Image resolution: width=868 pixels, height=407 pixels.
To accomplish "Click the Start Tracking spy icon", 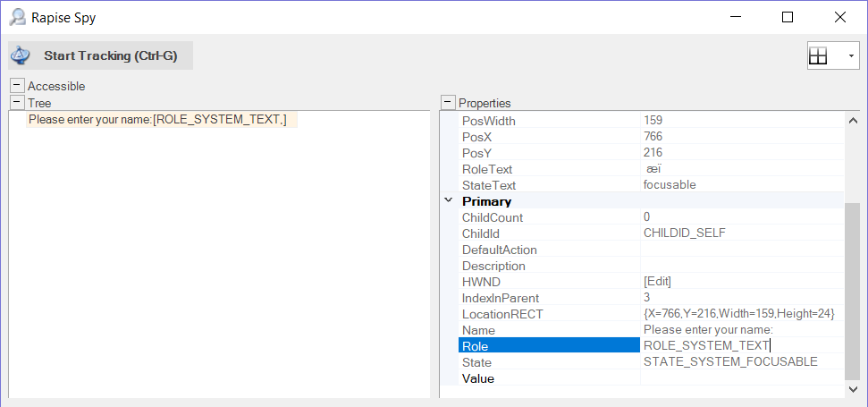I will [x=21, y=55].
